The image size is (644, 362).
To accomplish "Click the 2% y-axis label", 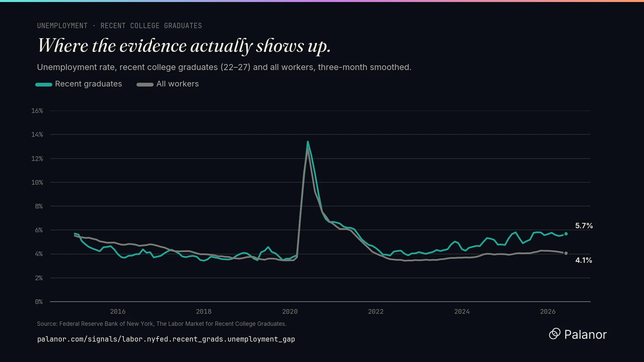I will pos(39,278).
